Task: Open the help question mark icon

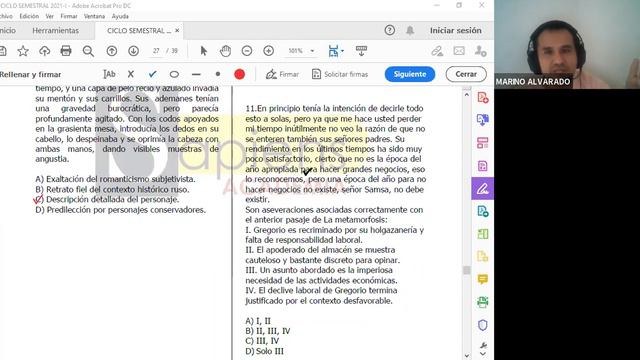Action: click(x=390, y=30)
